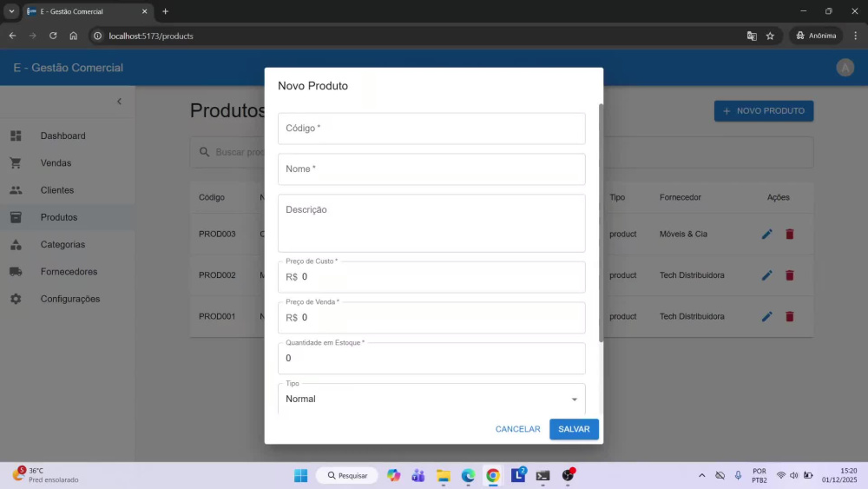The image size is (868, 489).
Task: Click the PROD001 code cell
Action: [217, 316]
